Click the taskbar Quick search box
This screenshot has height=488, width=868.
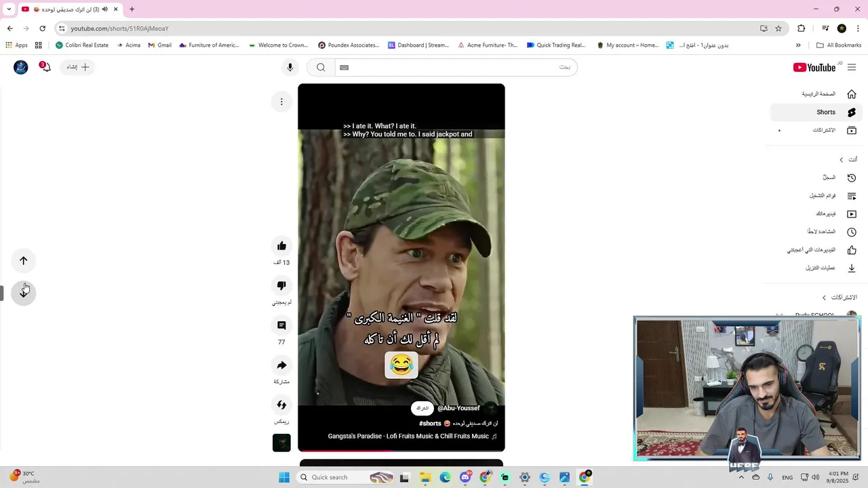coord(346,477)
